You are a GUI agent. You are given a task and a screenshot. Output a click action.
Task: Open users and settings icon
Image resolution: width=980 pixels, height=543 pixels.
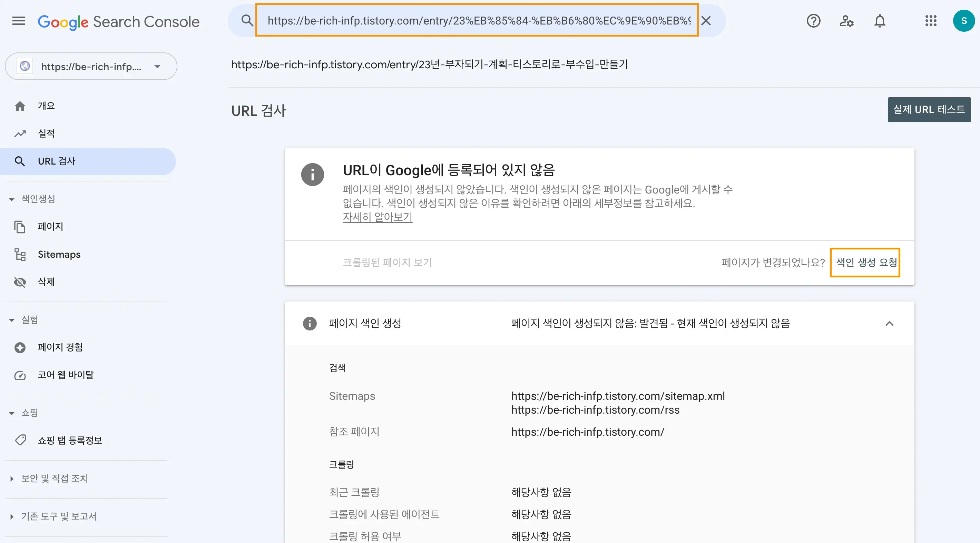(x=846, y=21)
